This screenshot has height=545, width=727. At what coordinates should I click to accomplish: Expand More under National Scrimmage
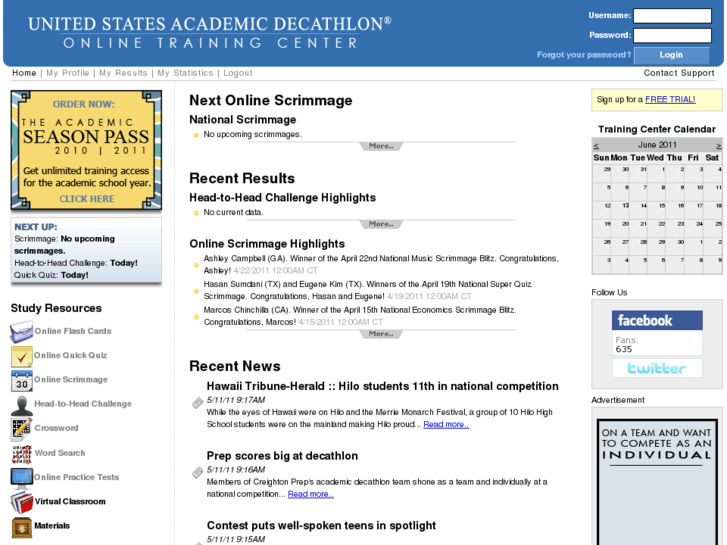tap(381, 146)
